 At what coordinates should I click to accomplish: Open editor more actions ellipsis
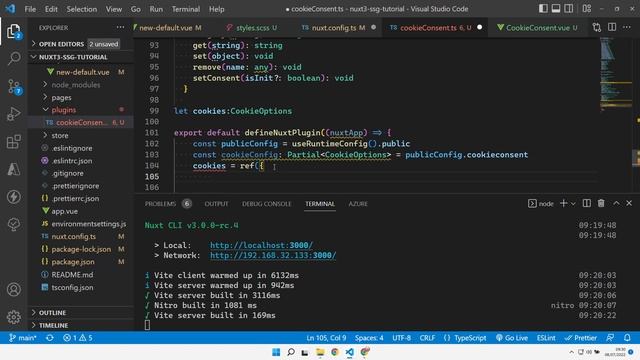[x=627, y=27]
